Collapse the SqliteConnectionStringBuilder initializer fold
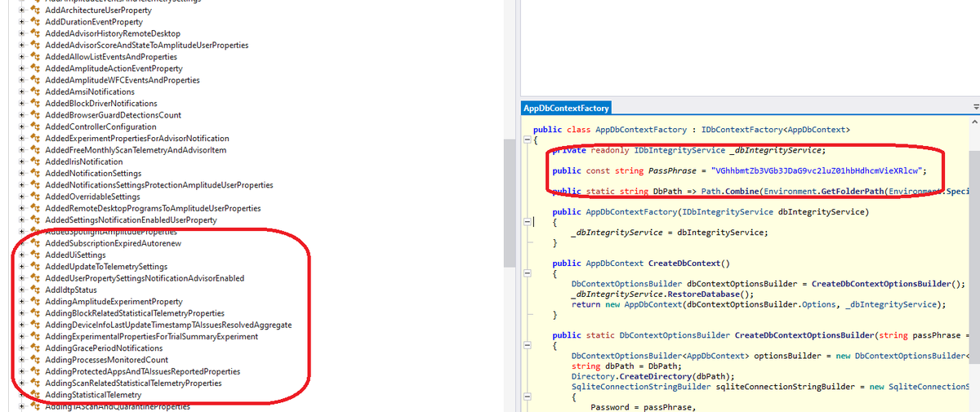Screen dimensions: 980x412 pos(527,397)
